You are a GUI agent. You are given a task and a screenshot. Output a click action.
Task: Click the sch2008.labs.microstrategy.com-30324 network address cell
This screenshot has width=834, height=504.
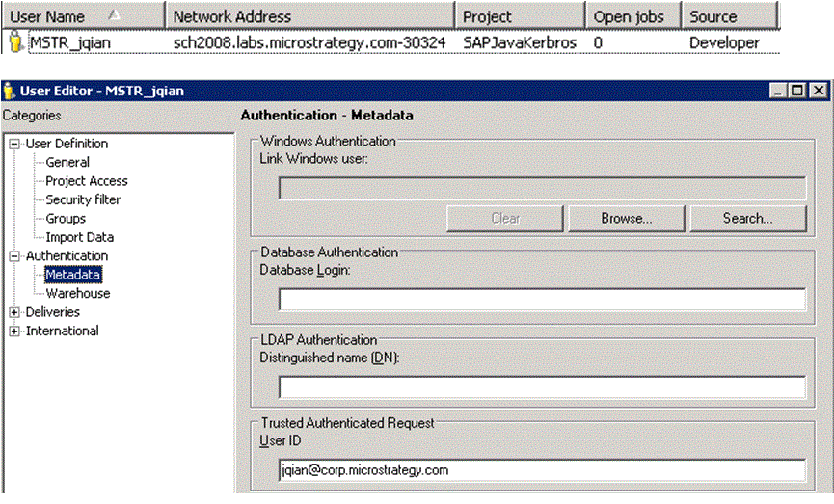(309, 42)
